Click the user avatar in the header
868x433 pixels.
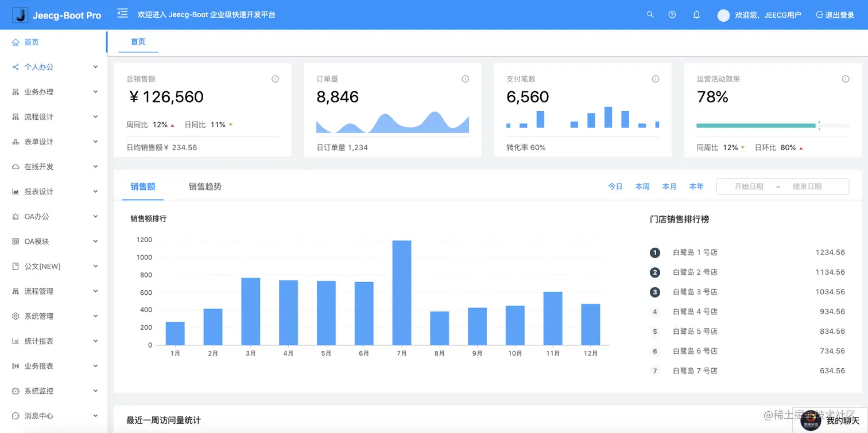[x=723, y=15]
